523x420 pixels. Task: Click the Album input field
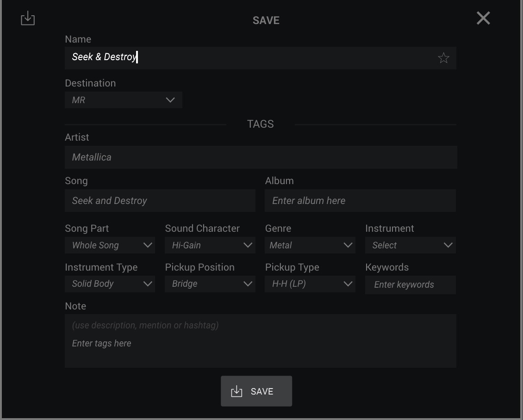(360, 201)
